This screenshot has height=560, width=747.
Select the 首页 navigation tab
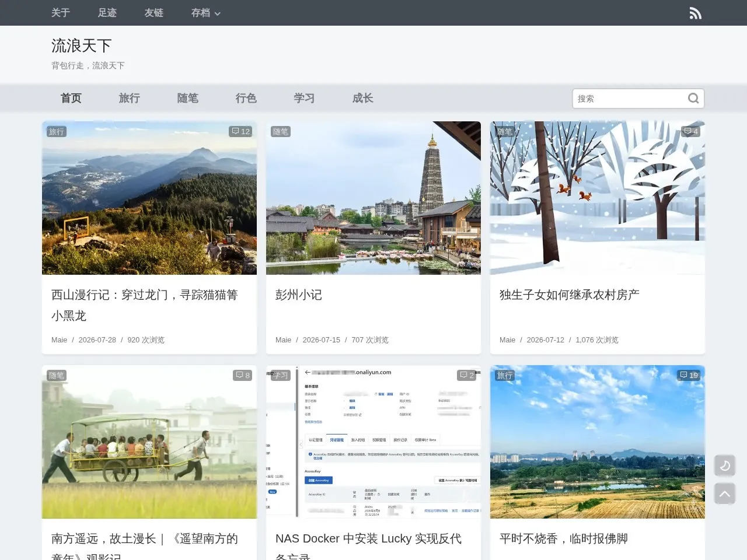click(x=71, y=98)
